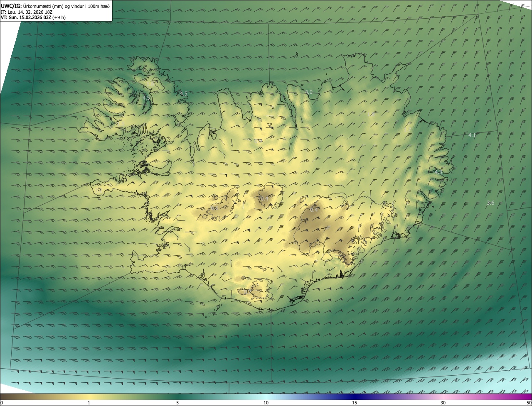Click the 4.3 precipitation value label

(x=438, y=171)
